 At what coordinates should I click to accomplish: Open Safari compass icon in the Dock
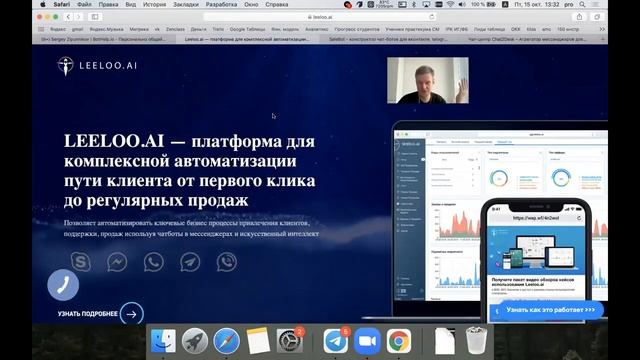coord(226,341)
